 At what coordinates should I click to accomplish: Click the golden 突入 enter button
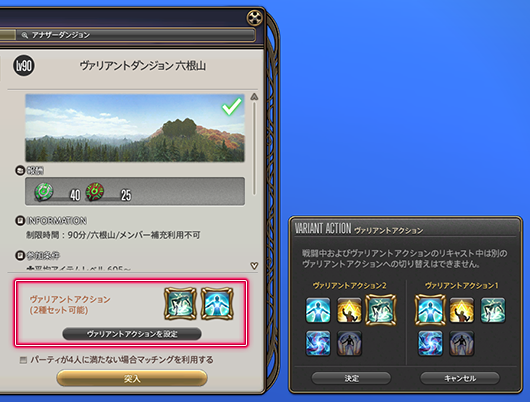pyautogui.click(x=132, y=378)
